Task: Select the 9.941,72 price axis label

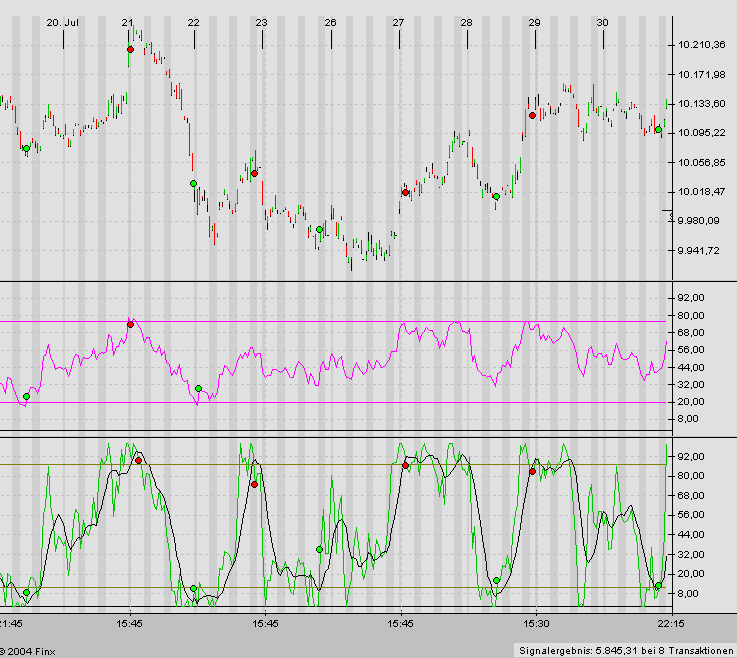Action: click(x=700, y=251)
